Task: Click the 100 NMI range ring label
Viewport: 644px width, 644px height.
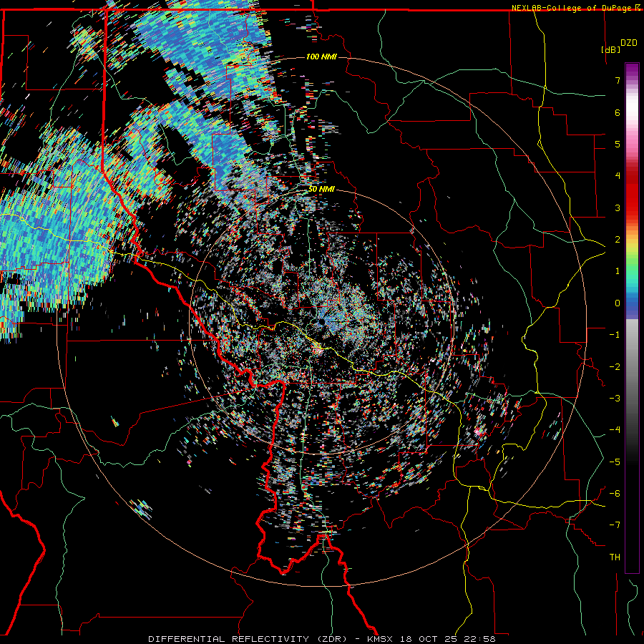Action: pos(321,57)
